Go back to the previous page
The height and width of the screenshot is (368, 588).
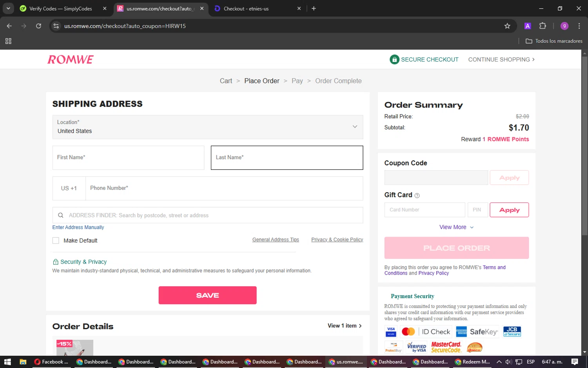coord(9,26)
